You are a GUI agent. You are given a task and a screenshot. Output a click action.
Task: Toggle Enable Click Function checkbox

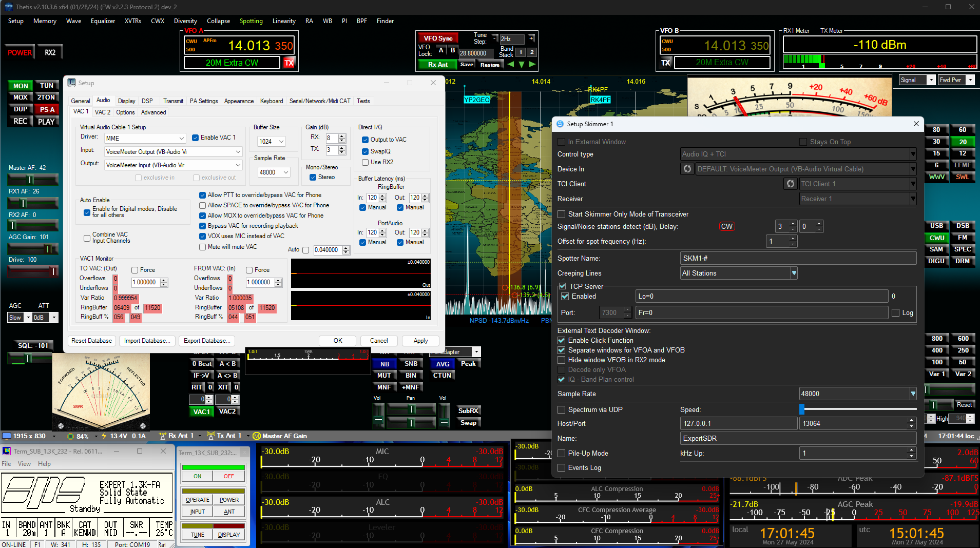pyautogui.click(x=562, y=340)
